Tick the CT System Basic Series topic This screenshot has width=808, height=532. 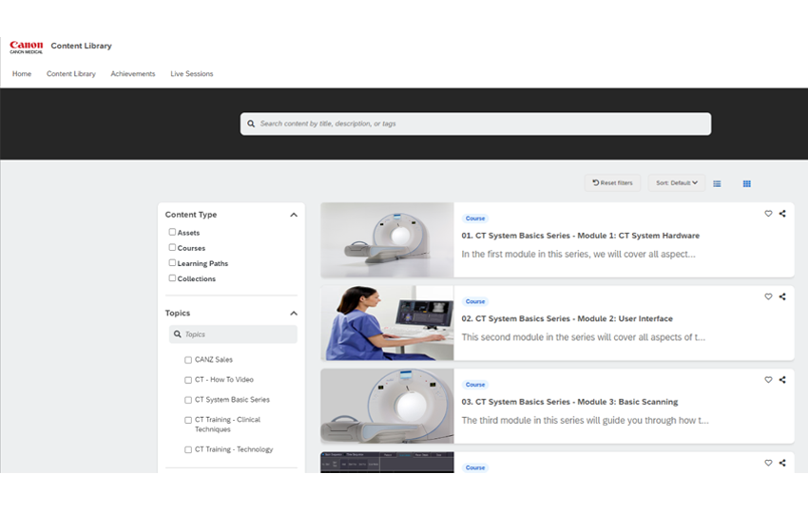(188, 400)
